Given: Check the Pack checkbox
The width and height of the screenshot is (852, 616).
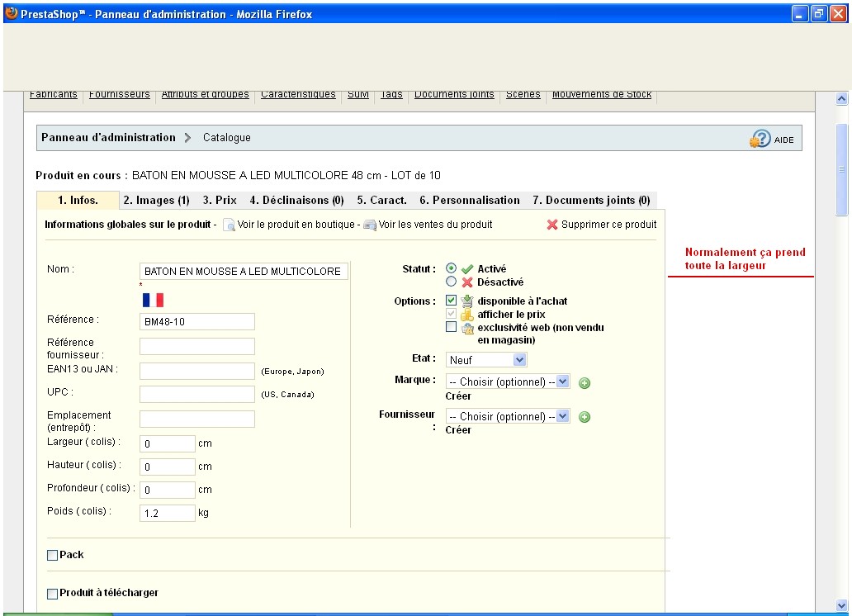Looking at the screenshot, I should click(x=52, y=555).
